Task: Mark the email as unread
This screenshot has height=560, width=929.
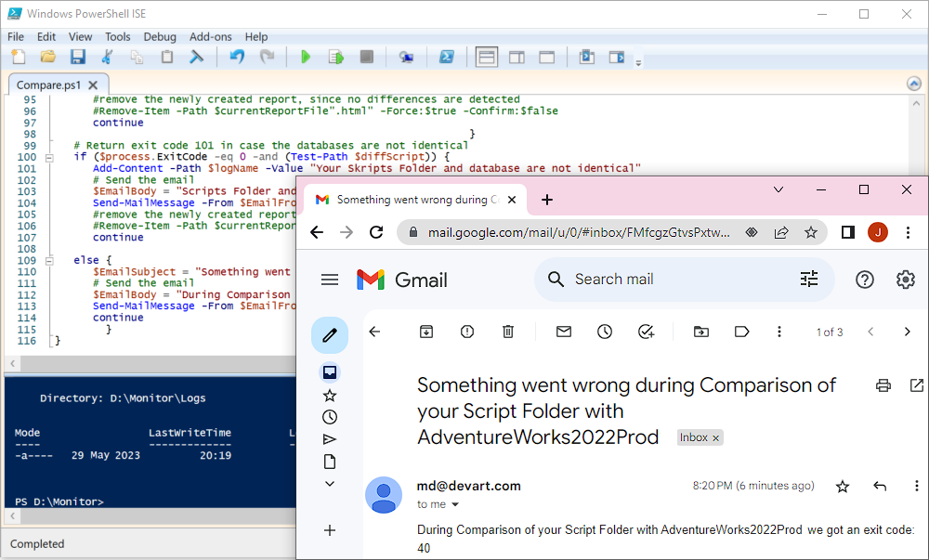Action: coord(564,332)
